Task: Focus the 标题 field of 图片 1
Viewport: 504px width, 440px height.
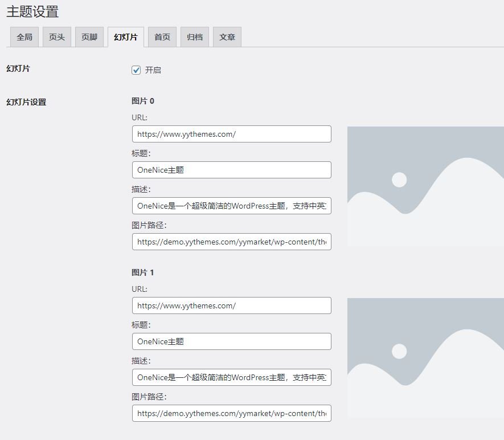Action: [x=231, y=341]
